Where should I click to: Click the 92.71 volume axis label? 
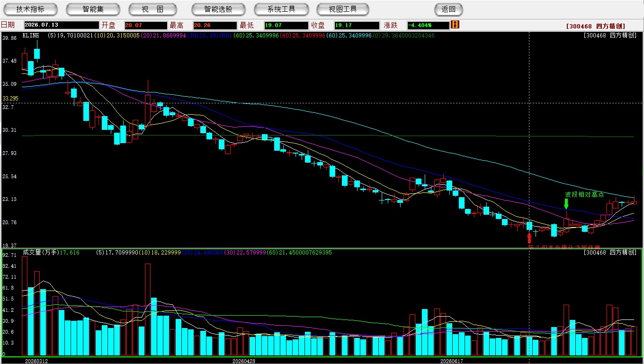click(9, 255)
